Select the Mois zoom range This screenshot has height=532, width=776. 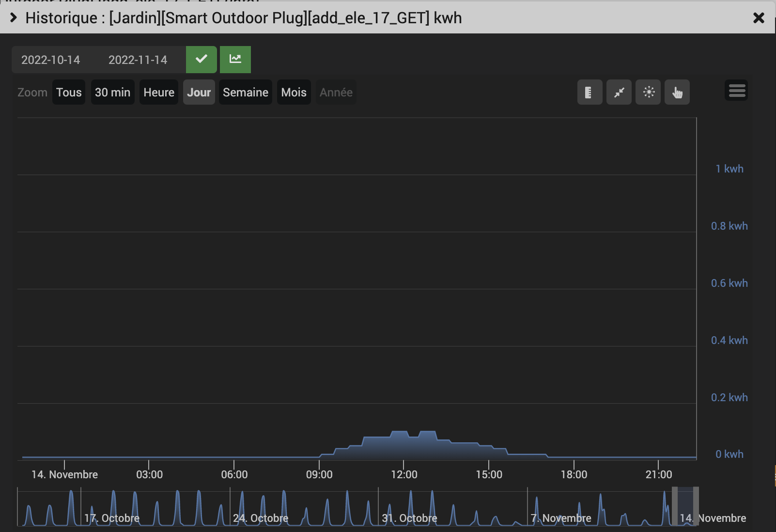(294, 92)
